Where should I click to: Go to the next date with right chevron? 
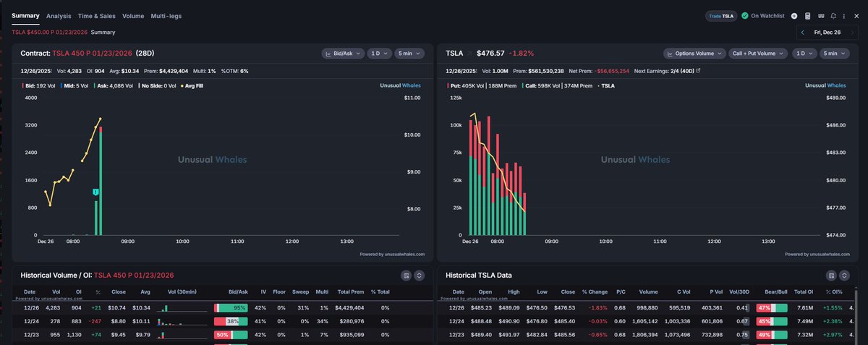[854, 33]
